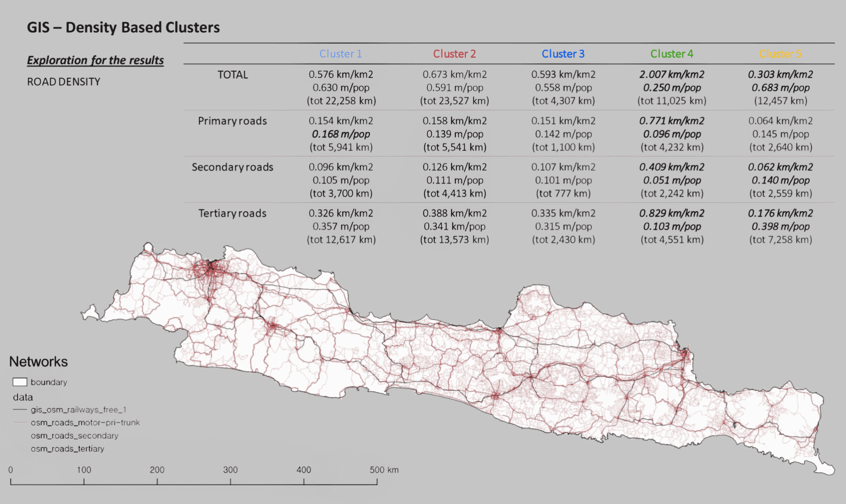Screen dimensions: 846x504
Task: Click the bold value '2.007 km/km2'
Action: 672,75
